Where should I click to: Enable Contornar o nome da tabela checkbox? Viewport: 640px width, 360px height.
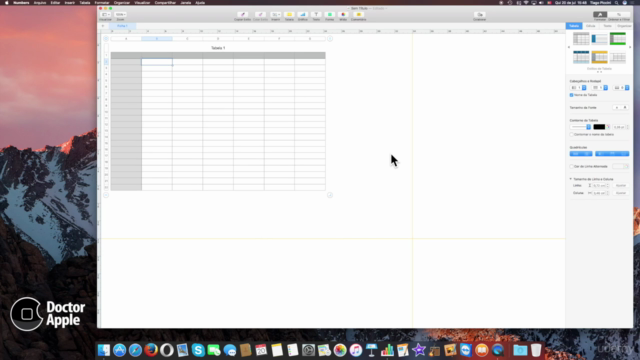click(571, 134)
